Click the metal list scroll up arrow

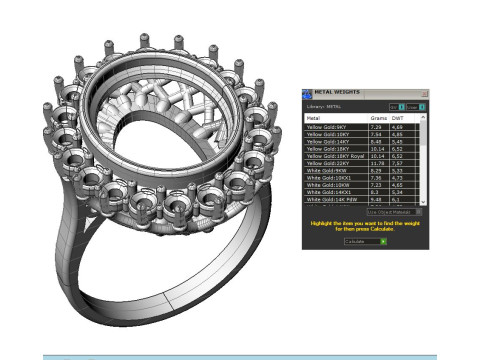[x=423, y=117]
